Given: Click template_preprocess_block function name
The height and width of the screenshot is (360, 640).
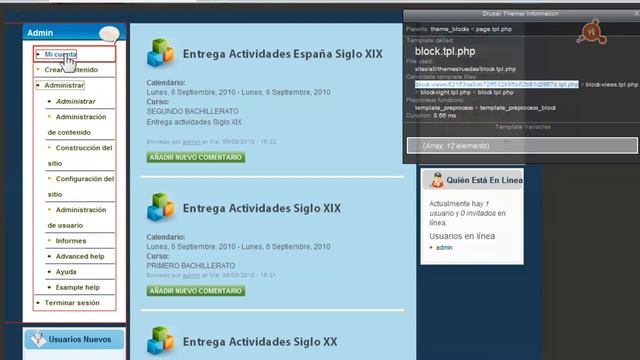Looking at the screenshot, I should click(518, 108).
